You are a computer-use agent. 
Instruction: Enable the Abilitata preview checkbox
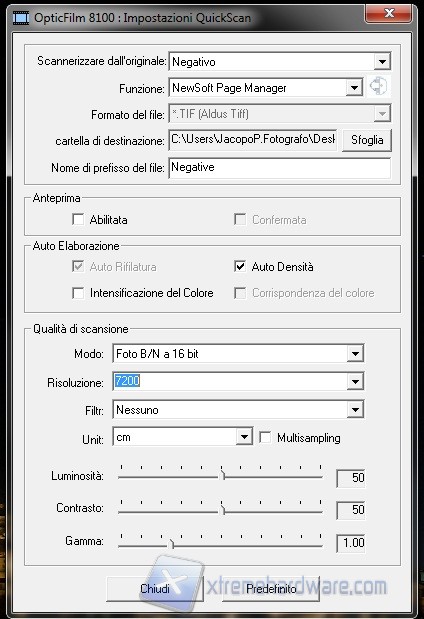78,219
